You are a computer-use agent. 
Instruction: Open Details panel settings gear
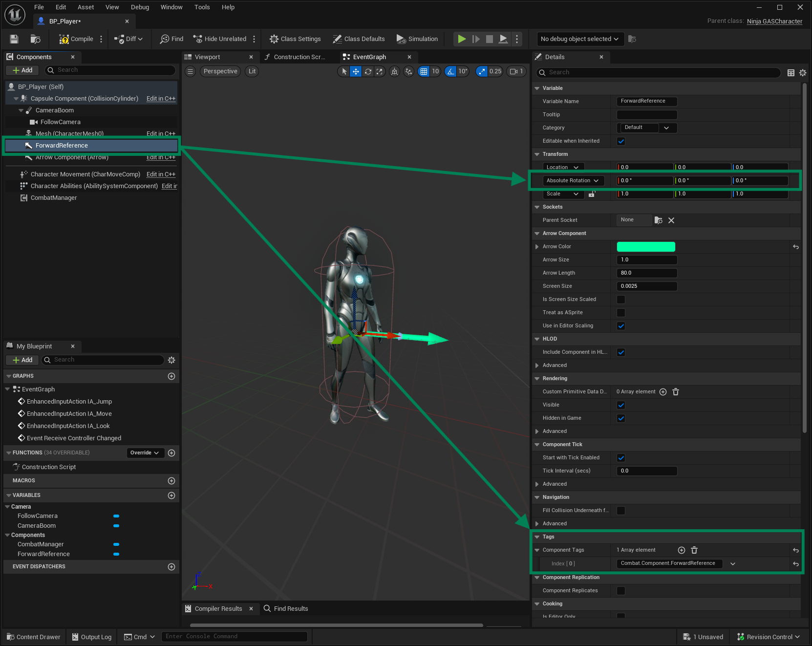pyautogui.click(x=803, y=73)
